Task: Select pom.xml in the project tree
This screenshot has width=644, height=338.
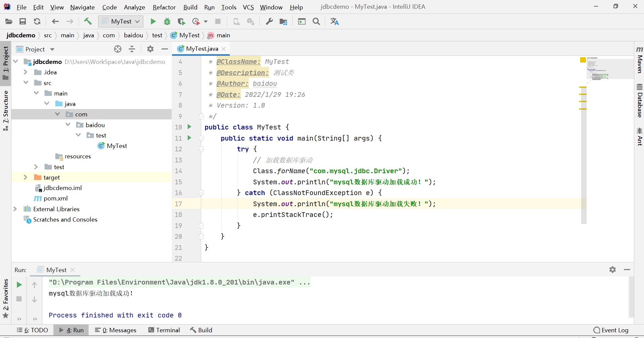Action: coord(55,198)
